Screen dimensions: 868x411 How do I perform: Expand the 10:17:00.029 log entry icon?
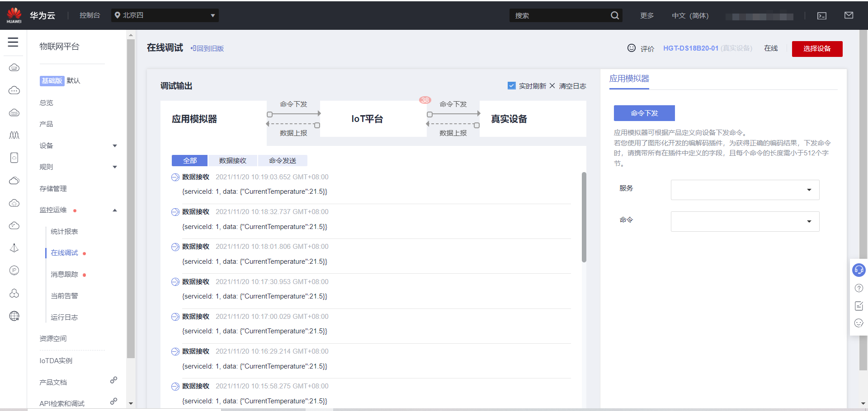click(175, 317)
